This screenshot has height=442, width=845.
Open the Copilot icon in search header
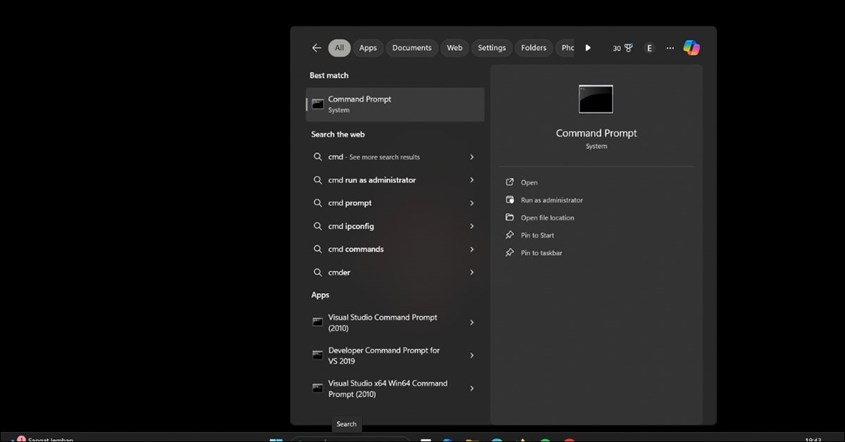click(691, 48)
